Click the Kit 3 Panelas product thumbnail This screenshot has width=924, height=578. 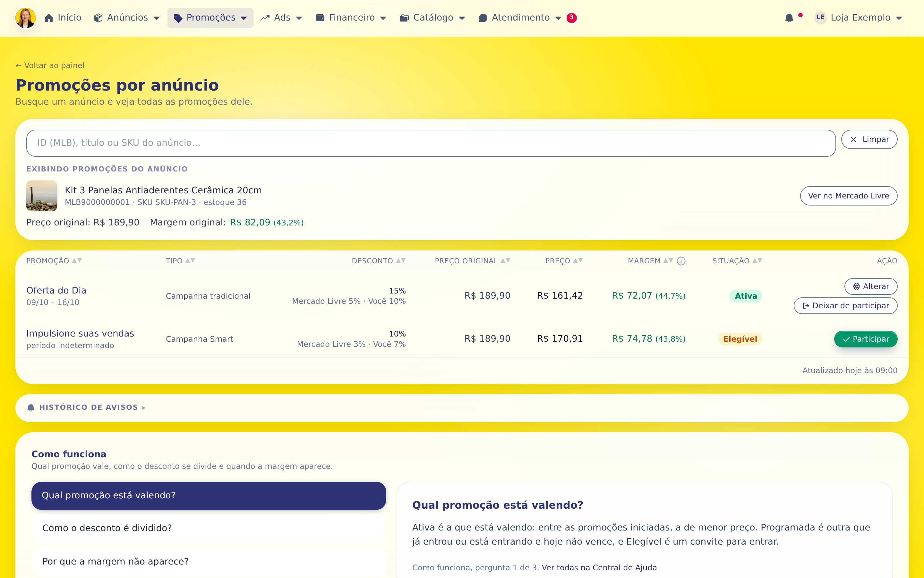click(x=42, y=196)
